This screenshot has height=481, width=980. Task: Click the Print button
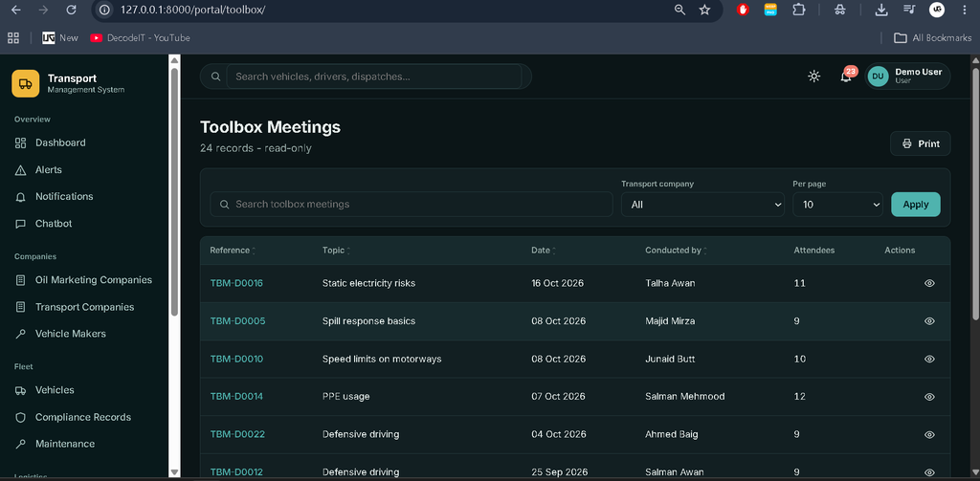(920, 143)
